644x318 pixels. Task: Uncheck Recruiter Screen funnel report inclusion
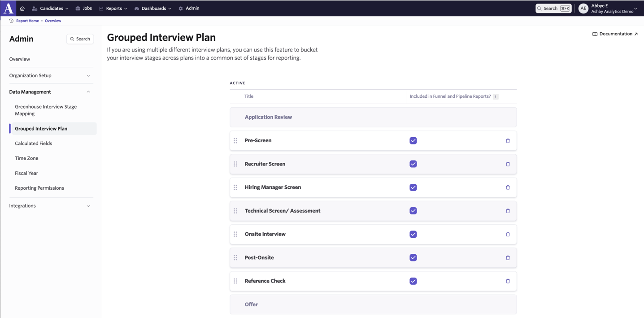tap(413, 164)
